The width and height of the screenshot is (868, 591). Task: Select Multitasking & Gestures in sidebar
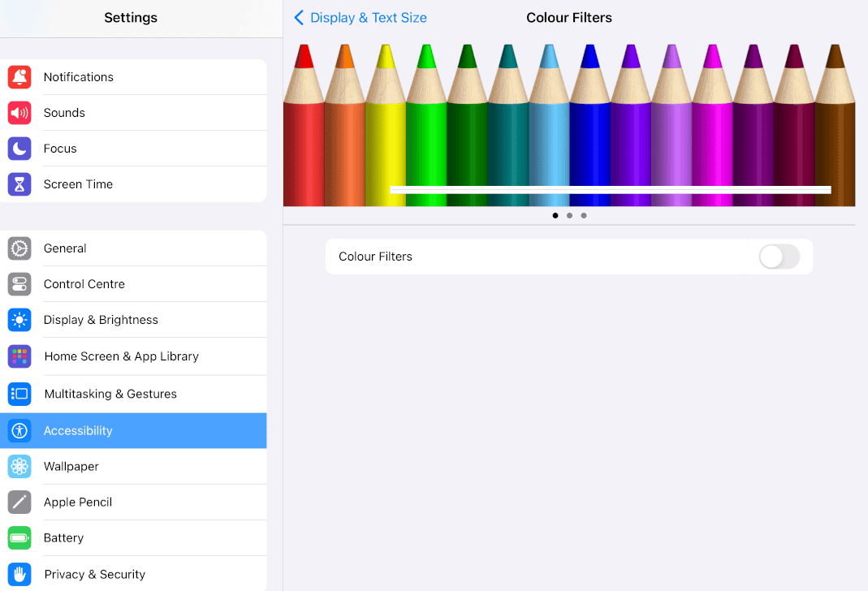tap(110, 394)
